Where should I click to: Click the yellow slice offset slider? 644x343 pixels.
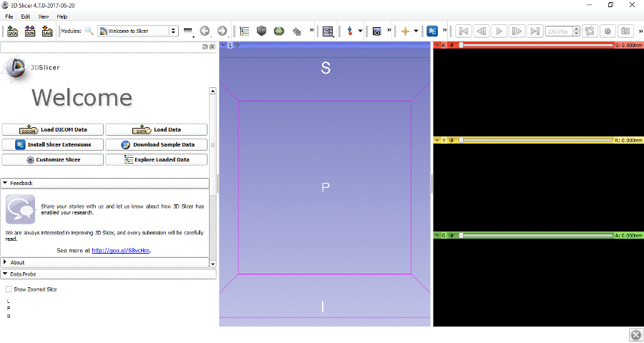point(535,141)
